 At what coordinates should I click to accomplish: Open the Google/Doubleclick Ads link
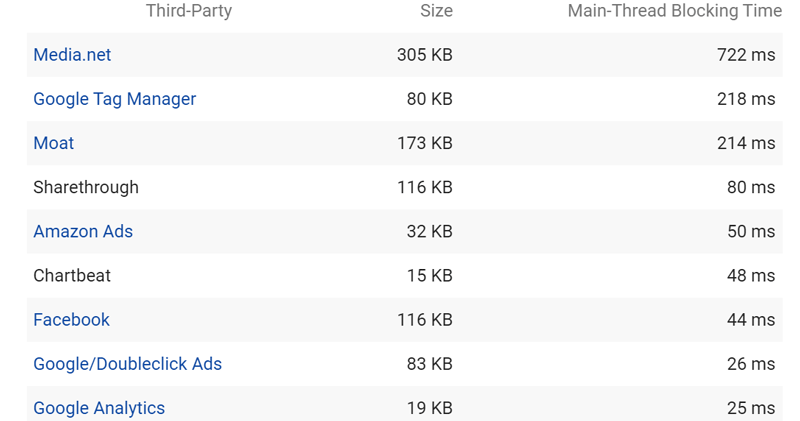128,364
